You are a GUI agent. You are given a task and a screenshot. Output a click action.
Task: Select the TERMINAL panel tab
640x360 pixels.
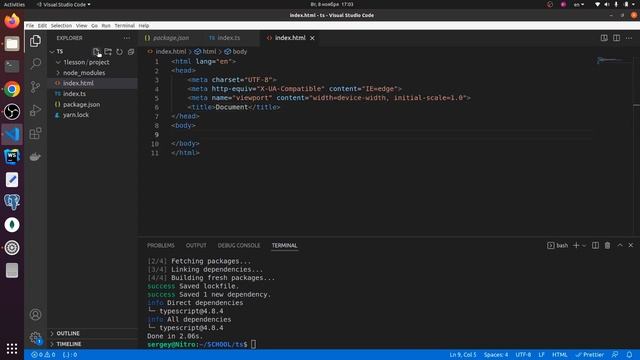(284, 245)
